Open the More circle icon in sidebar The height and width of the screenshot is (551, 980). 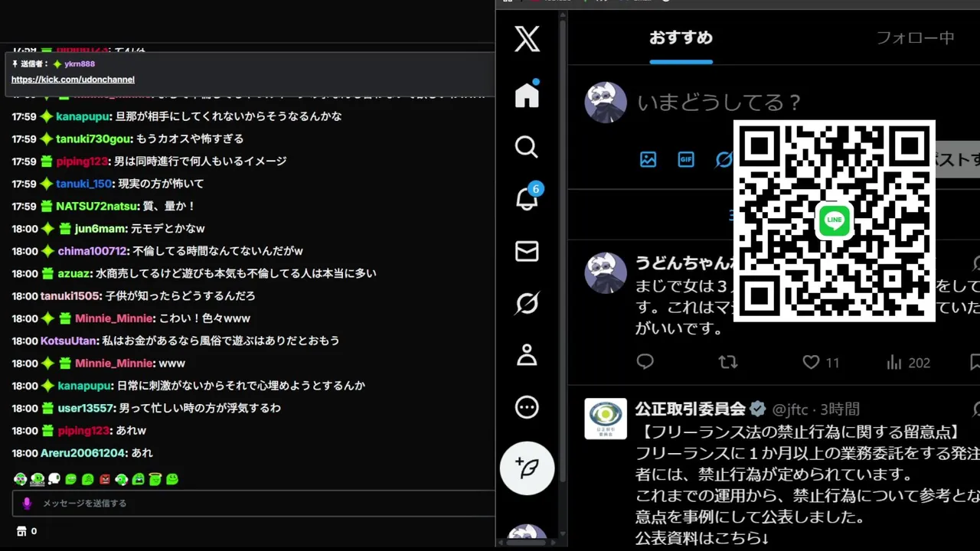527,407
